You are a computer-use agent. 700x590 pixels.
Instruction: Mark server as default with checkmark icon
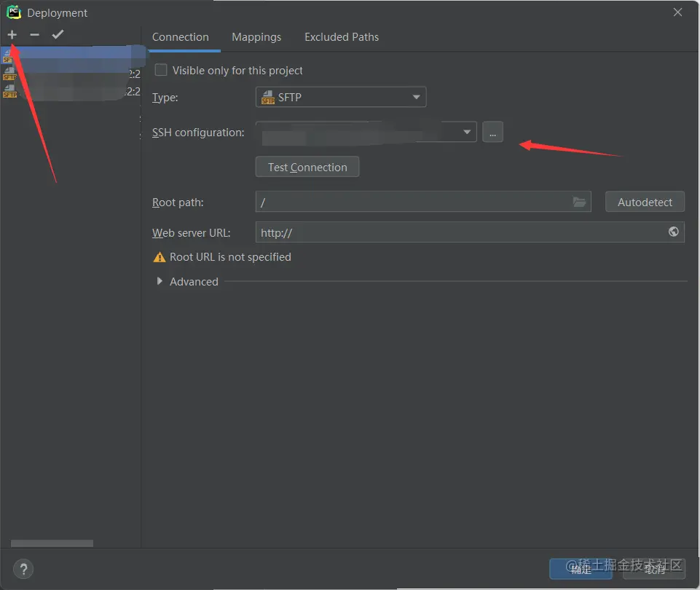pos(58,34)
